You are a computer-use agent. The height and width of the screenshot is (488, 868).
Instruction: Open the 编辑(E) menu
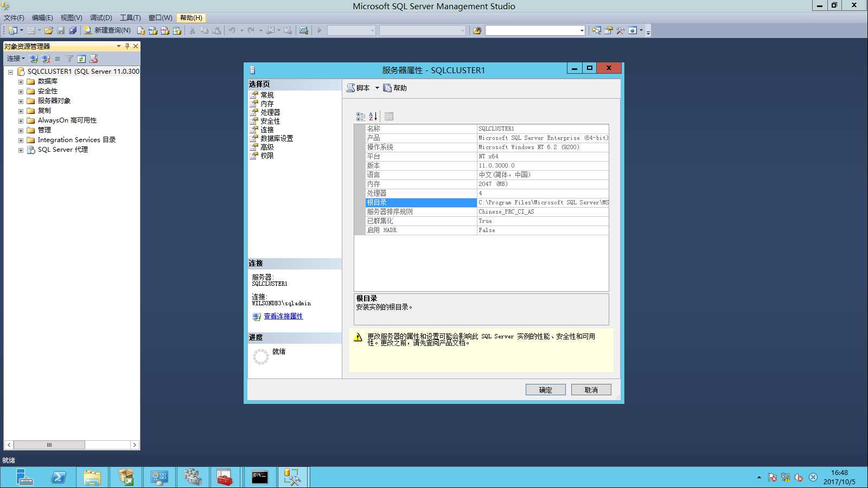pyautogui.click(x=42, y=18)
